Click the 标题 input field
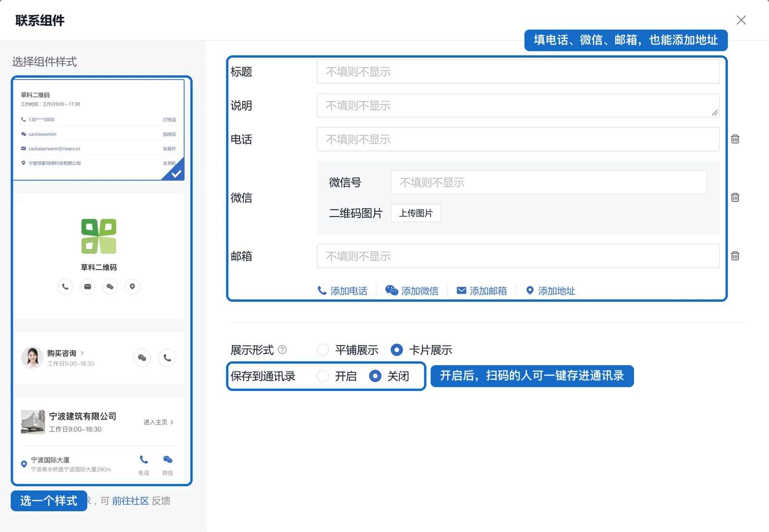 click(x=518, y=72)
